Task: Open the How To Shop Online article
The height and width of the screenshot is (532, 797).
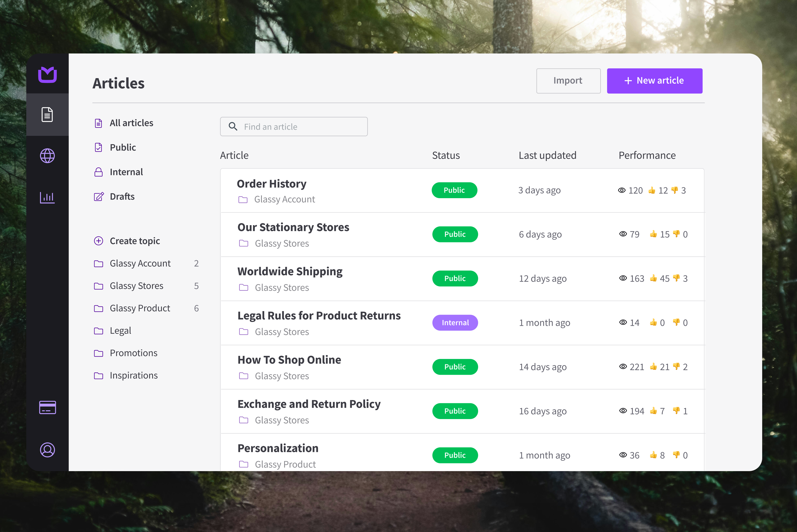Action: coord(289,360)
